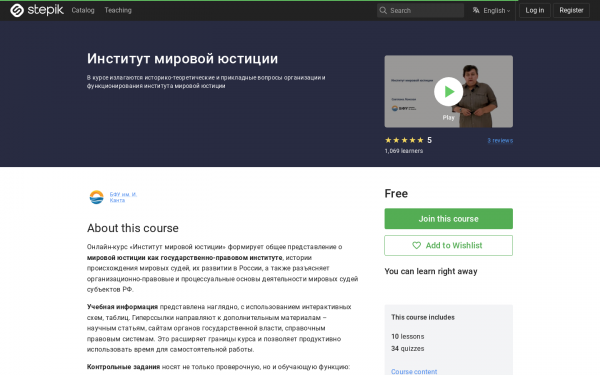Click the language translate icon
600x375 pixels.
click(x=476, y=10)
